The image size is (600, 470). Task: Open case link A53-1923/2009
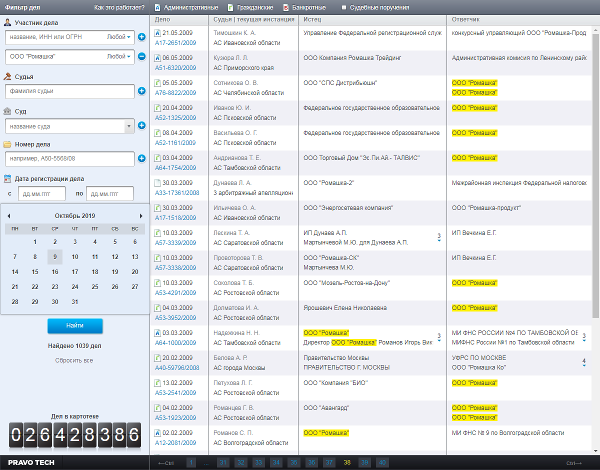[175, 418]
